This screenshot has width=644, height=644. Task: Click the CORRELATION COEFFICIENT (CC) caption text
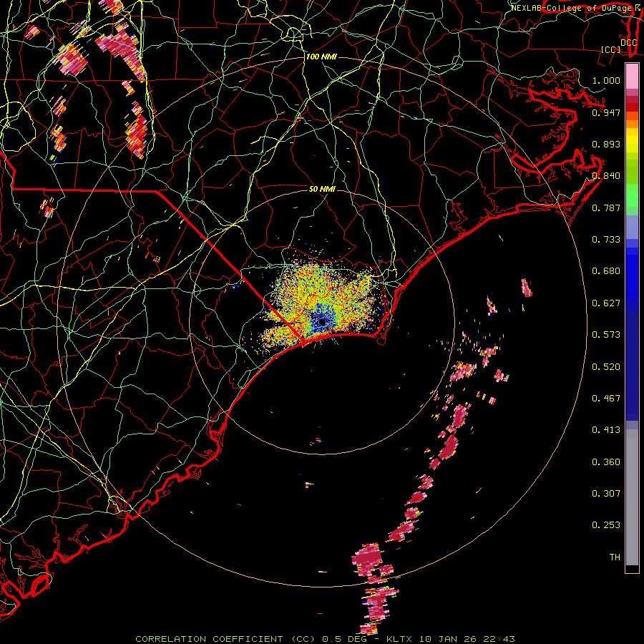click(225, 639)
